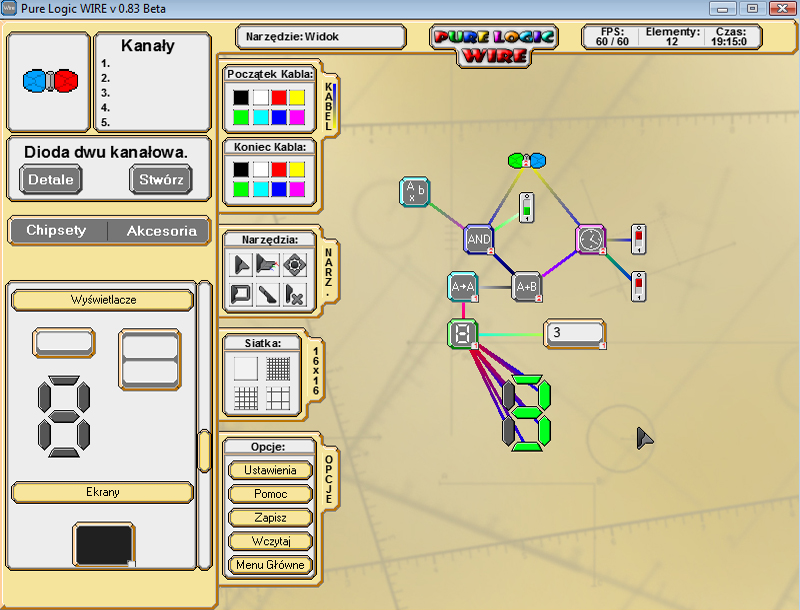
Task: Select the A+B adder chip
Action: [x=527, y=287]
